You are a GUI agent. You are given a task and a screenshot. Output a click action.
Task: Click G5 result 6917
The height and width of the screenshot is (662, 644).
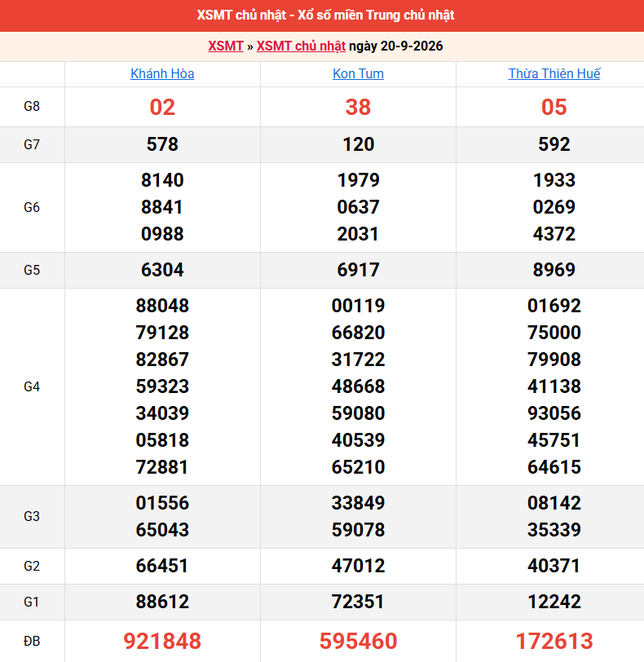(x=359, y=270)
